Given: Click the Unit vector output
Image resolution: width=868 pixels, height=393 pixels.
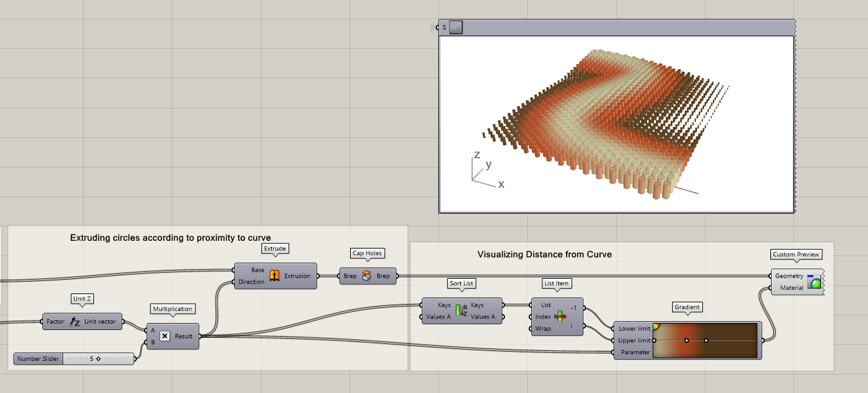Looking at the screenshot, I should coord(100,322).
